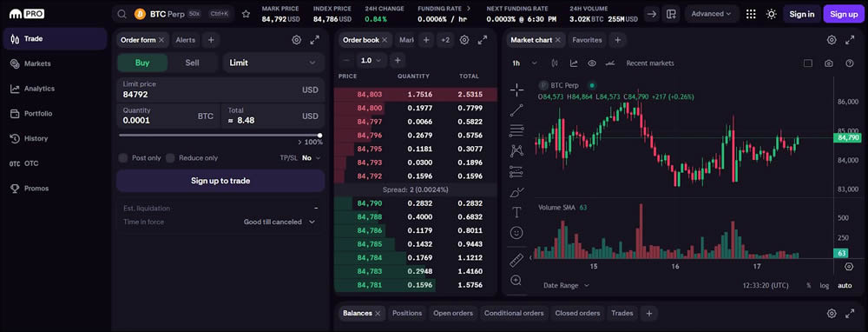The image size is (868, 332).
Task: Switch to the Positions tab
Action: (x=407, y=313)
